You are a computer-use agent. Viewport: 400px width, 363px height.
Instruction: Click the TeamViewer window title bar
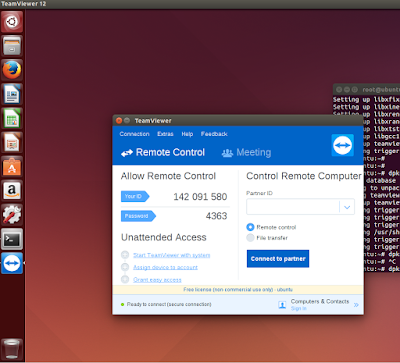pyautogui.click(x=238, y=120)
